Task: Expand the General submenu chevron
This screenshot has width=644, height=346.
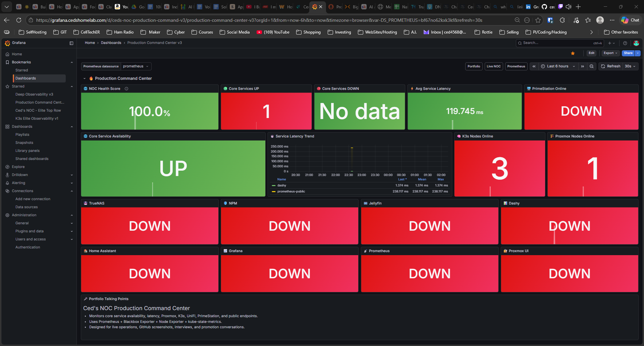Action: (71, 223)
